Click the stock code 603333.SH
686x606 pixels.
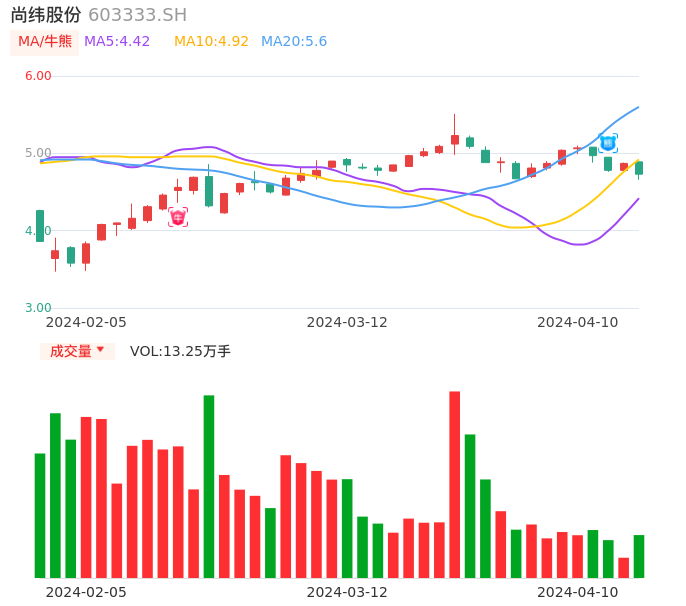[x=137, y=15]
